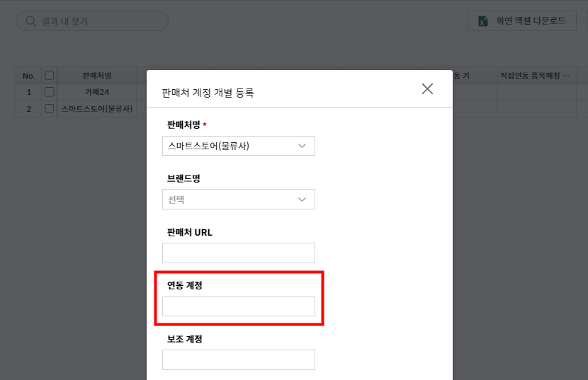The width and height of the screenshot is (588, 380).
Task: Select the 스마트스토어(물류사) cell in the table
Action: [97, 109]
